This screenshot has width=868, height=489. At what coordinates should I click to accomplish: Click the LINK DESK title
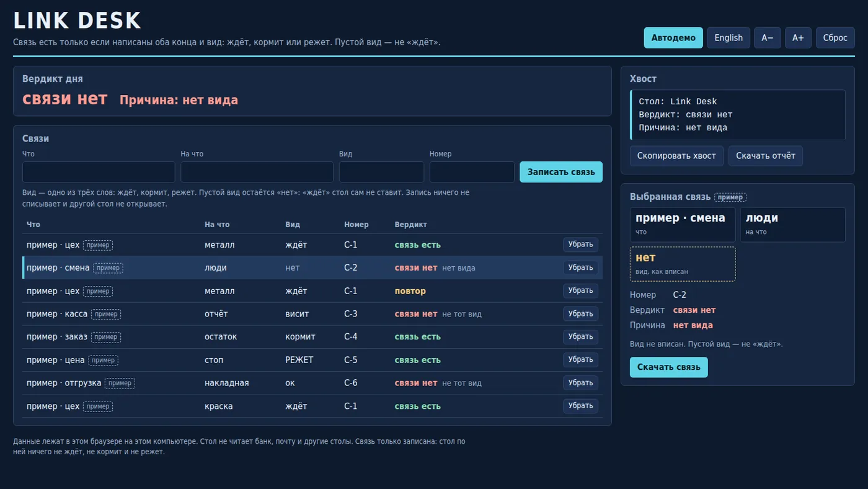click(77, 21)
